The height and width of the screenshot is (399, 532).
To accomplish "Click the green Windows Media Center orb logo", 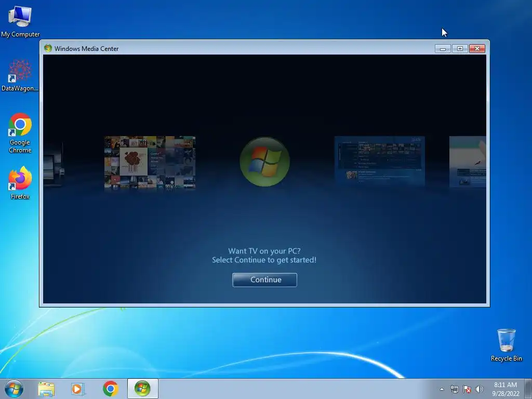I will point(264,162).
